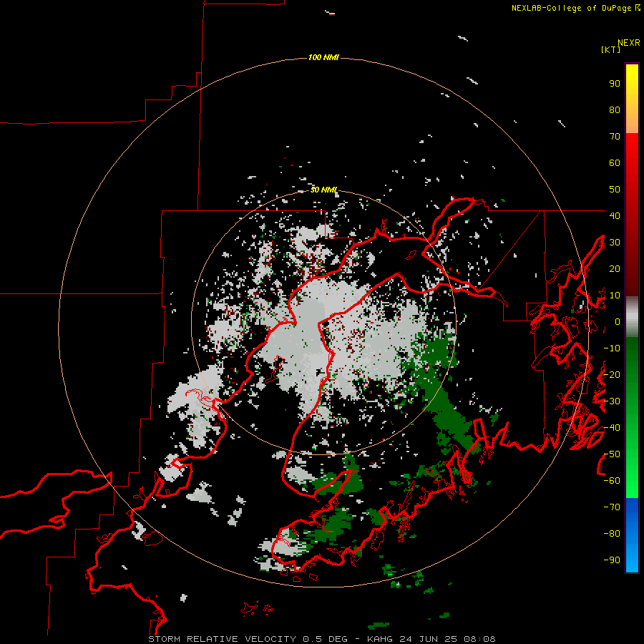
Task: Select the positive 60 value on velocity scale
Action: [x=615, y=163]
